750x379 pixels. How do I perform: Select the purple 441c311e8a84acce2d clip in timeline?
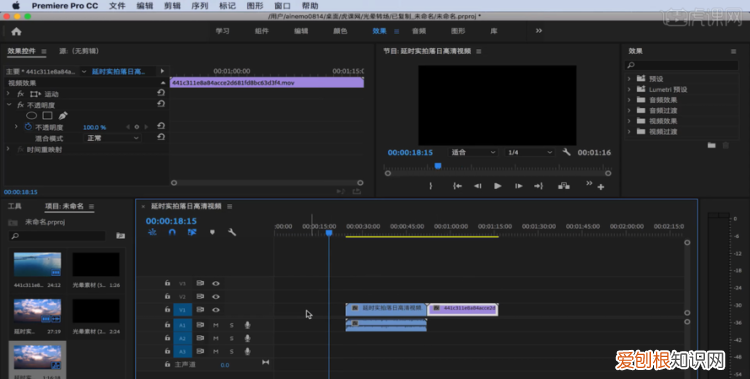click(463, 309)
